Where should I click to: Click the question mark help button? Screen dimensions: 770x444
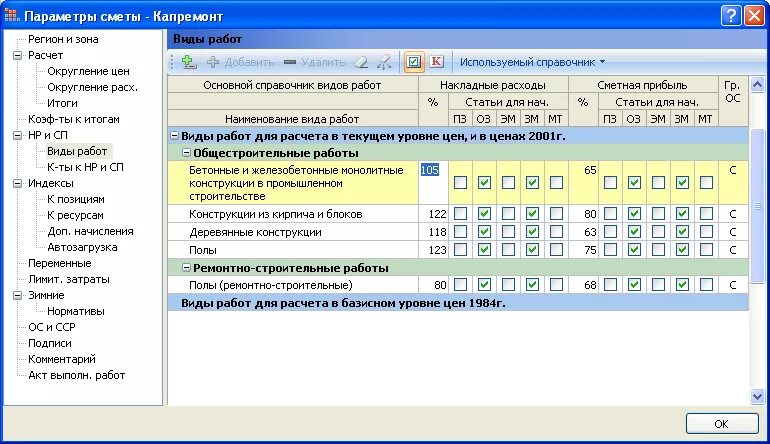point(731,16)
